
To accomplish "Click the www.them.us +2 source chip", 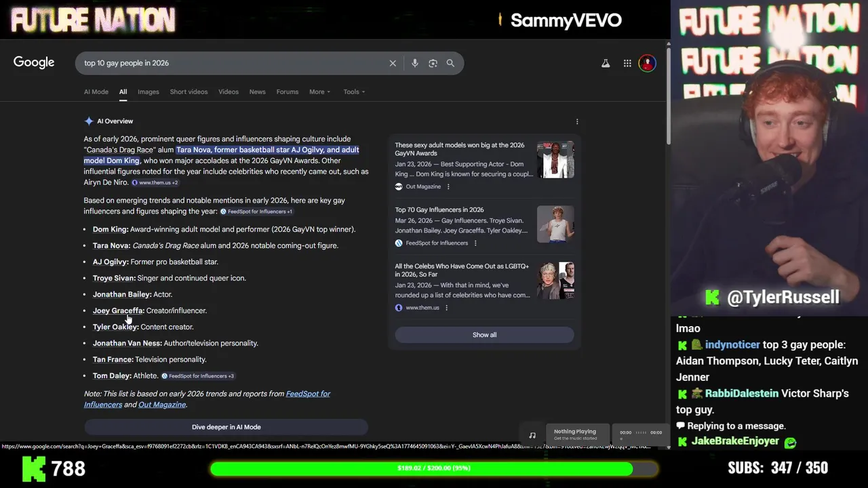I will (x=155, y=182).
